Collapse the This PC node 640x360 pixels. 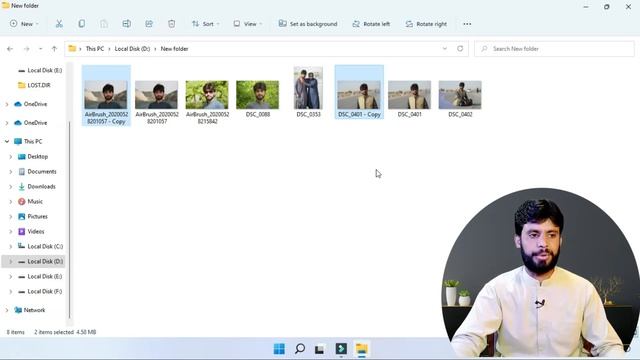tap(7, 141)
